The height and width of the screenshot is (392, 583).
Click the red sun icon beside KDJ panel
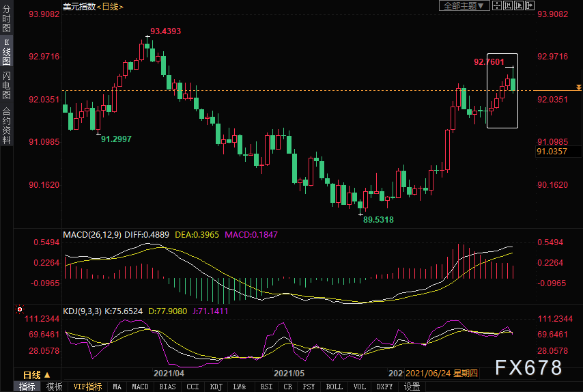(x=20, y=309)
